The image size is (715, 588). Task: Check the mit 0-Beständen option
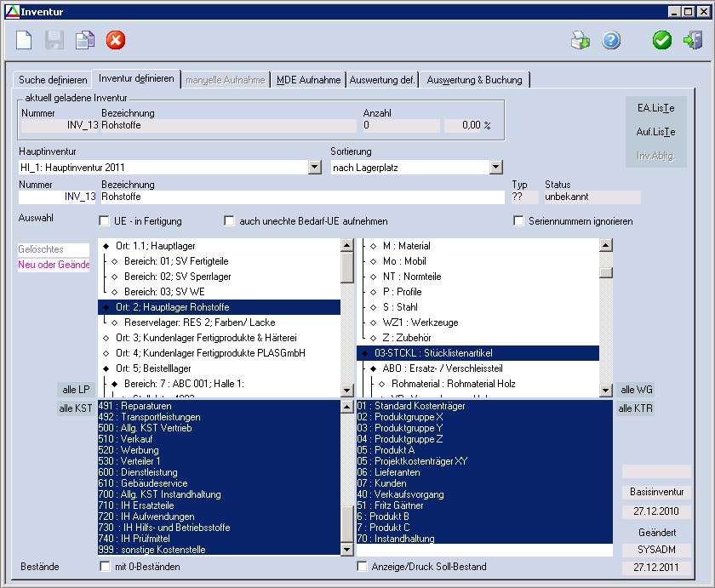[105, 567]
